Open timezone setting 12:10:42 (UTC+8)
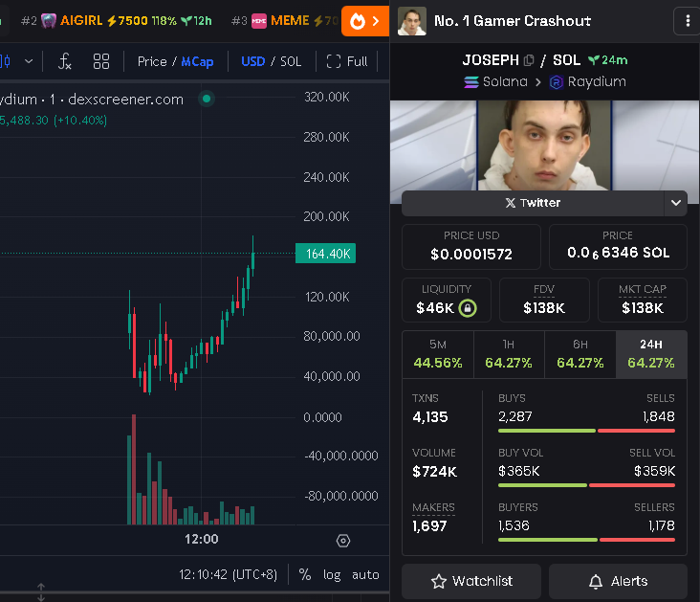700x602 pixels. (229, 574)
